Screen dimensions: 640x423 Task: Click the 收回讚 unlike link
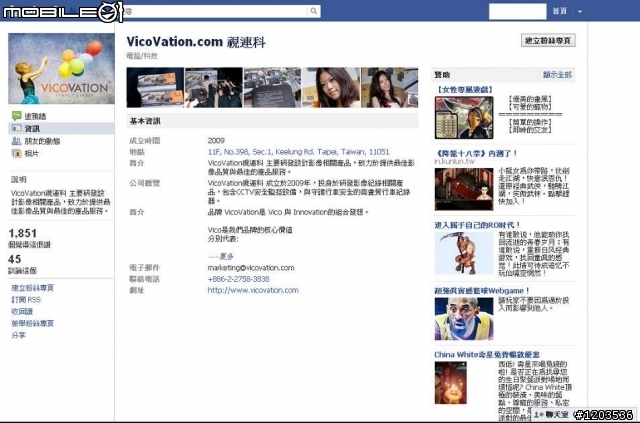pyautogui.click(x=22, y=312)
